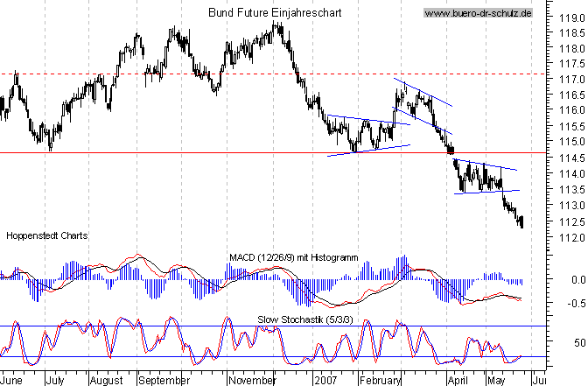Click the September label on time axis
588x386 pixels.
(x=164, y=382)
